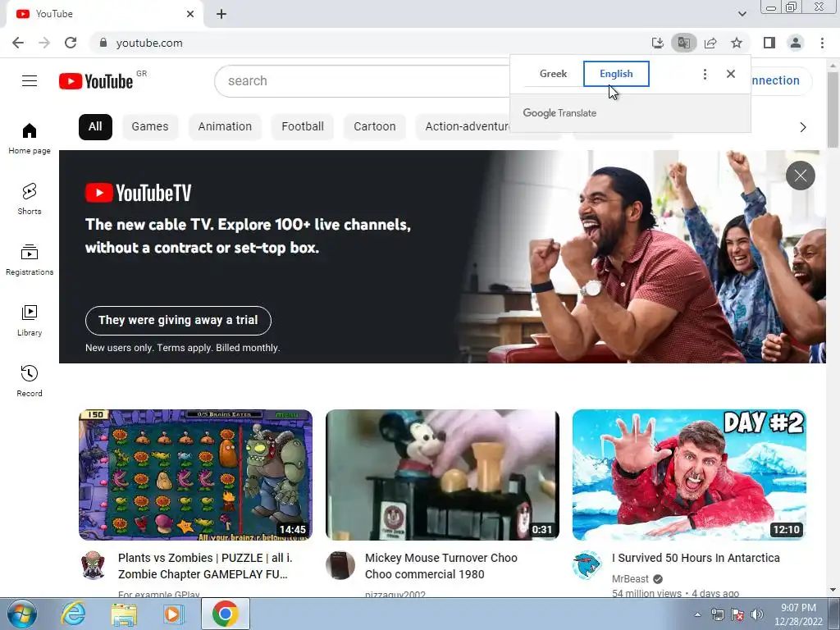840x630 pixels.
Task: Open a new browser tab
Action: coord(221,14)
